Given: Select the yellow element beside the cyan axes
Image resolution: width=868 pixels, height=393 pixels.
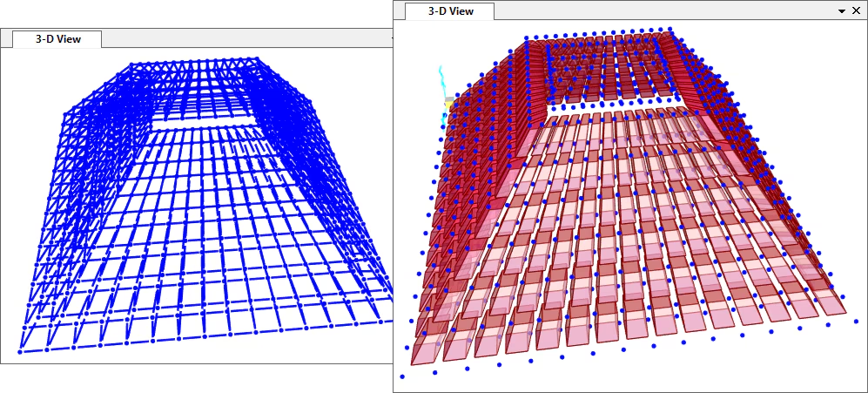Looking at the screenshot, I should [449, 105].
